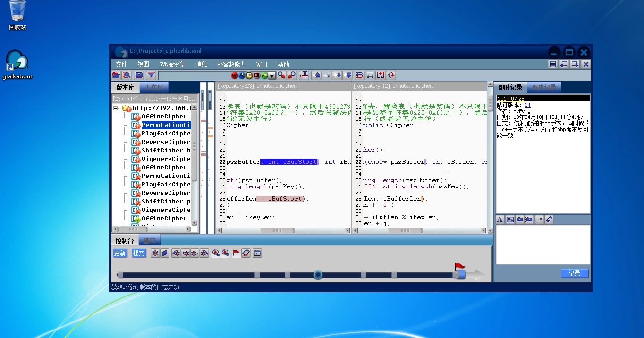The width and height of the screenshot is (644, 338).
Task: Open the SVN命令集 menu
Action: [x=172, y=64]
